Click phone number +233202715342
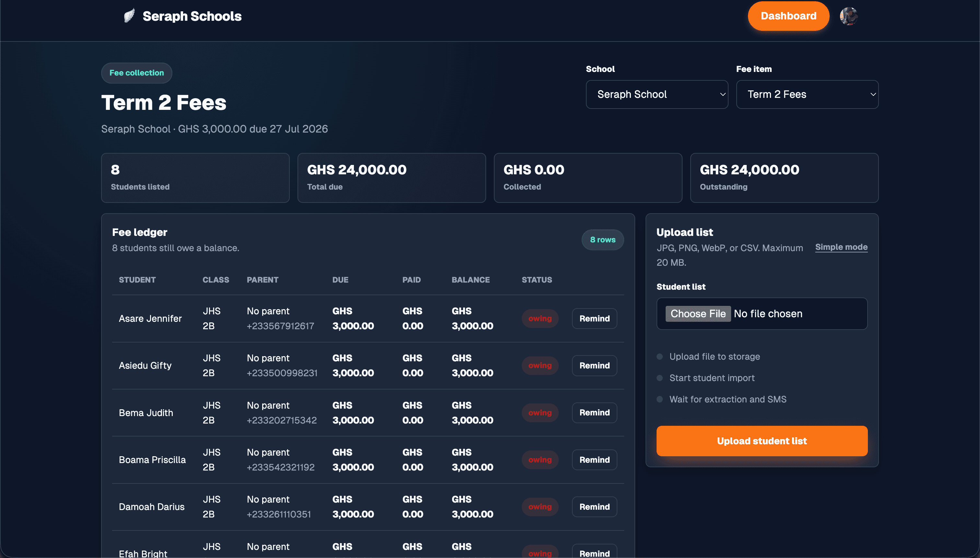Viewport: 980px width, 558px height. (282, 420)
